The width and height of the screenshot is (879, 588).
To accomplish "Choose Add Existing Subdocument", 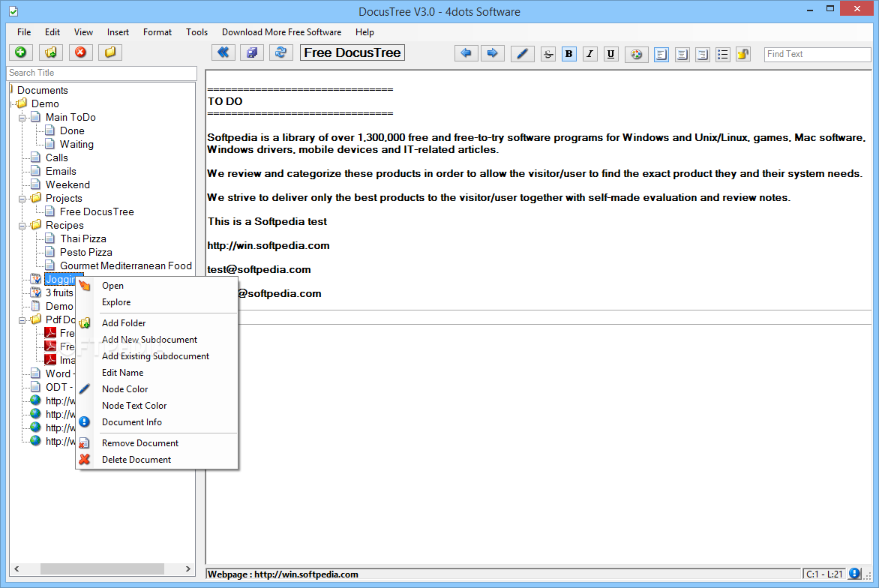I will pos(157,356).
